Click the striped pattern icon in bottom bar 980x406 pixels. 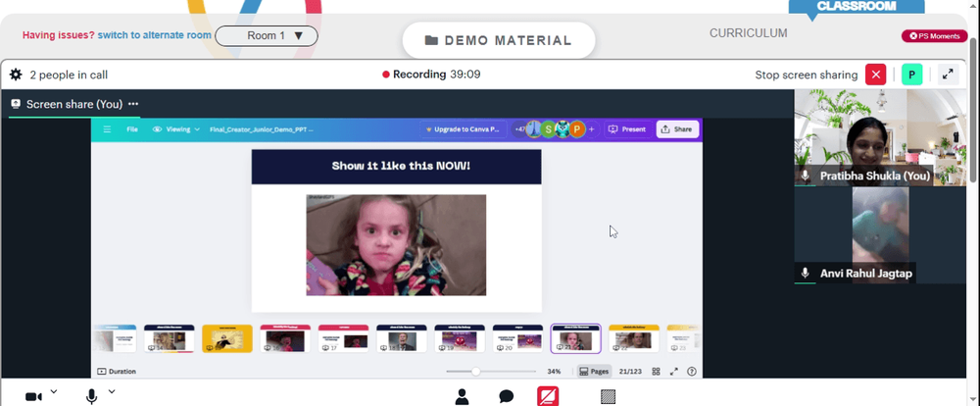(608, 396)
